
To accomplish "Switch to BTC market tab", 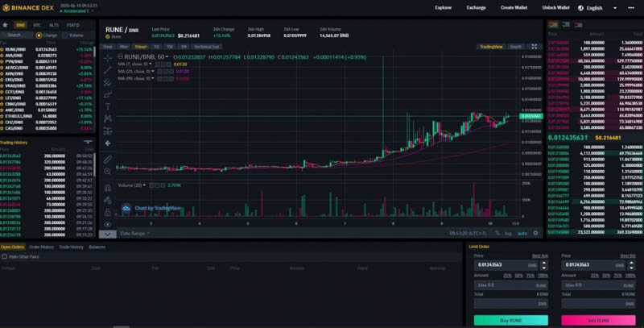I will pyautogui.click(x=37, y=25).
